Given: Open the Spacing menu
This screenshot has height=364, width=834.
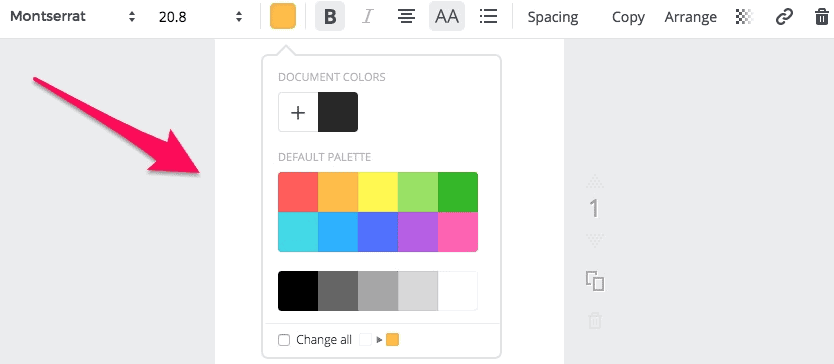Looking at the screenshot, I should pyautogui.click(x=553, y=17).
